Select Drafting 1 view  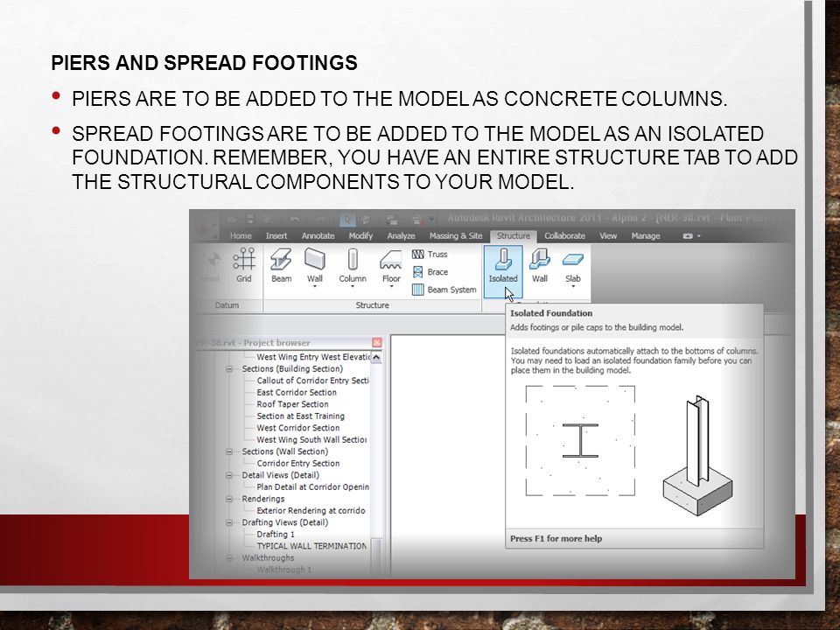276,534
